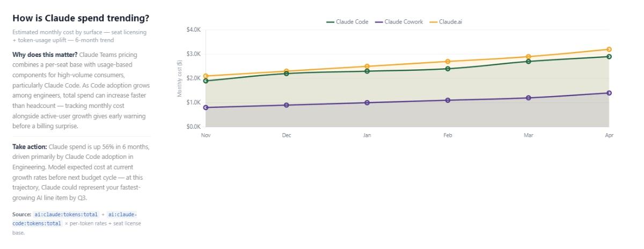Toggle the Claude Code legend entry

pos(347,21)
